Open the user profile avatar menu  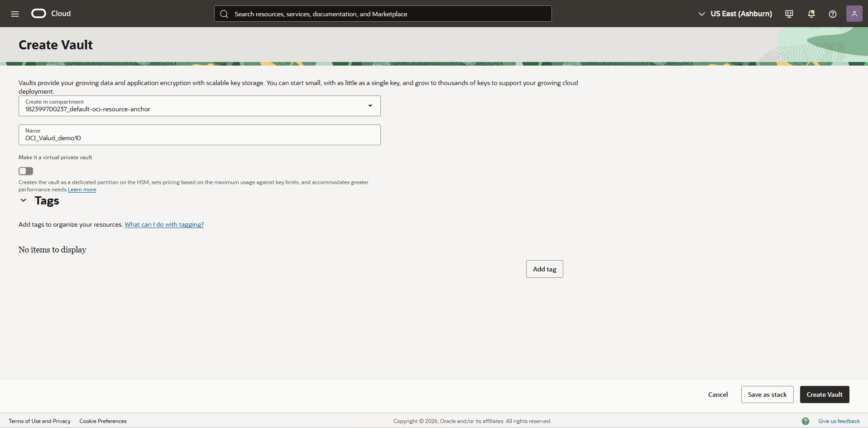click(854, 14)
